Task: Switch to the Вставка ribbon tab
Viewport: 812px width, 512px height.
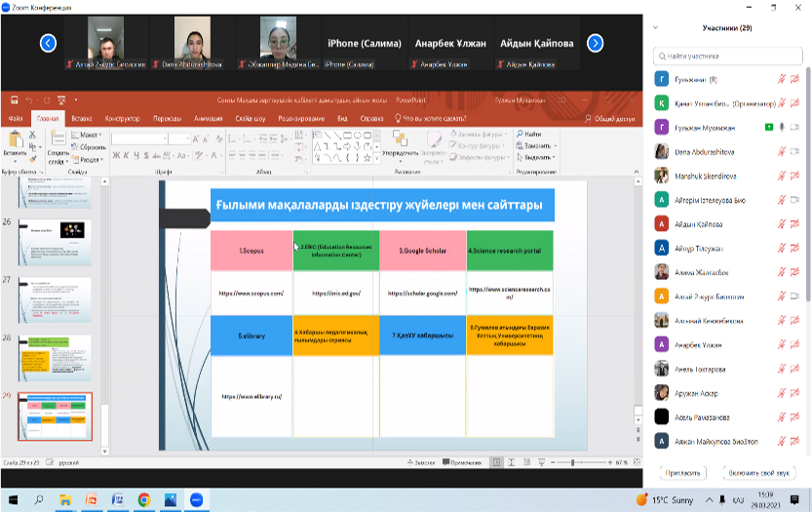Action: tap(81, 118)
